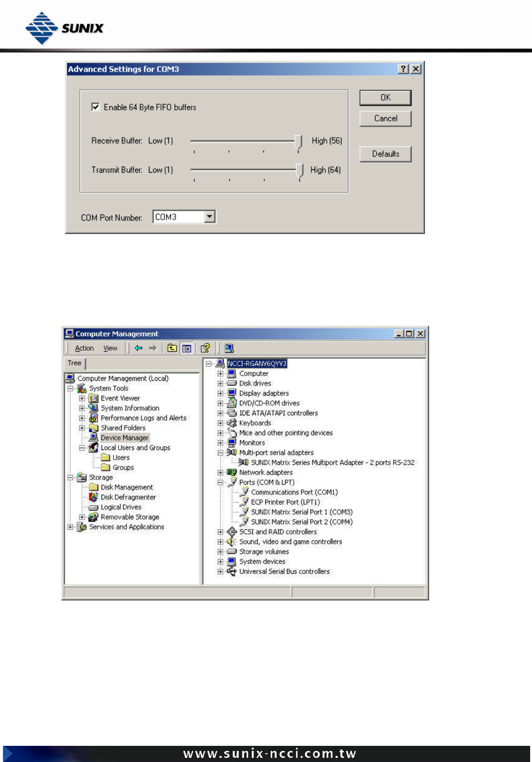Click the Back arrow toolbar icon
The height and width of the screenshot is (762, 532).
click(x=138, y=348)
